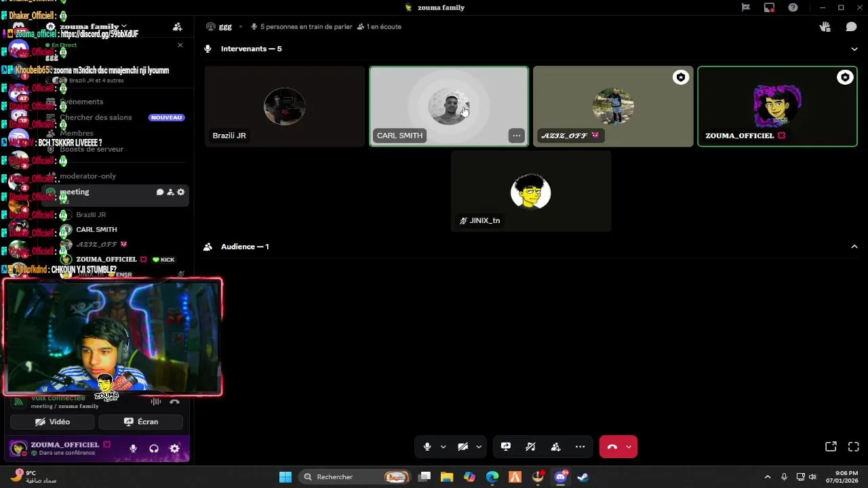Select Brazili JR in channel member list

click(91, 215)
